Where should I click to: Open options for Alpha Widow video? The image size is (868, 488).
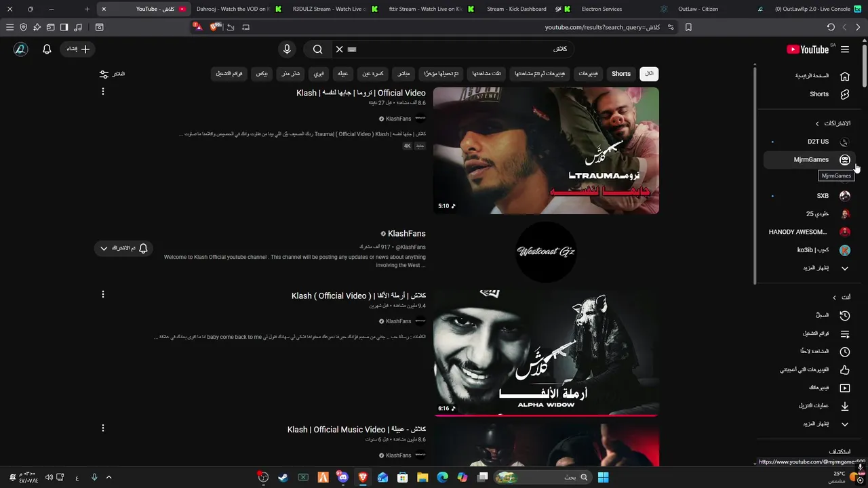pyautogui.click(x=103, y=294)
